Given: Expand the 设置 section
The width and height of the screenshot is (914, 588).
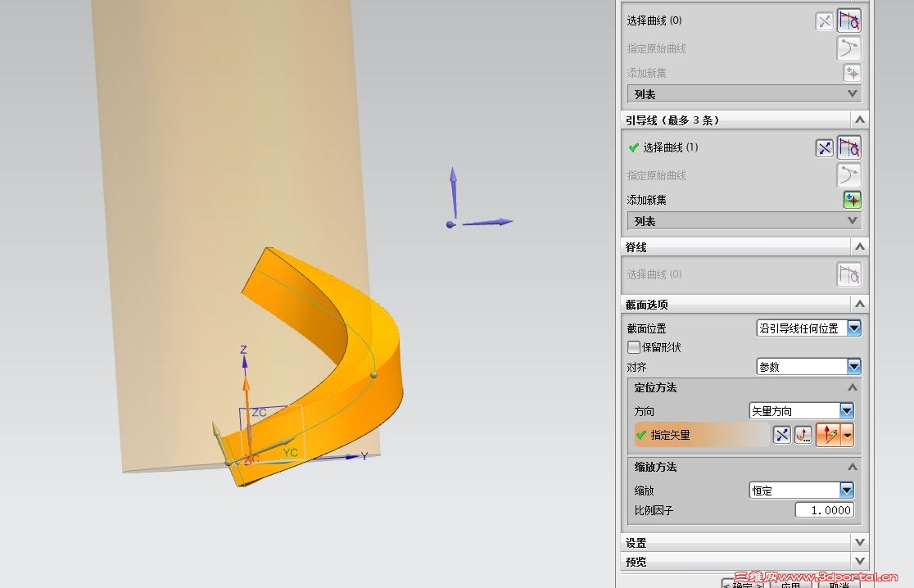Looking at the screenshot, I should 859,542.
